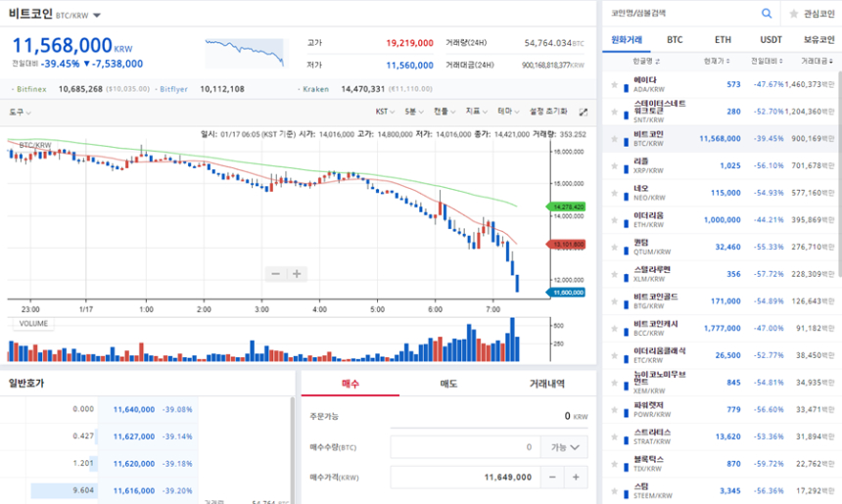The width and height of the screenshot is (842, 504).
Task: Select 이더리움 ETH/KRW in coin list
Action: pos(648,219)
